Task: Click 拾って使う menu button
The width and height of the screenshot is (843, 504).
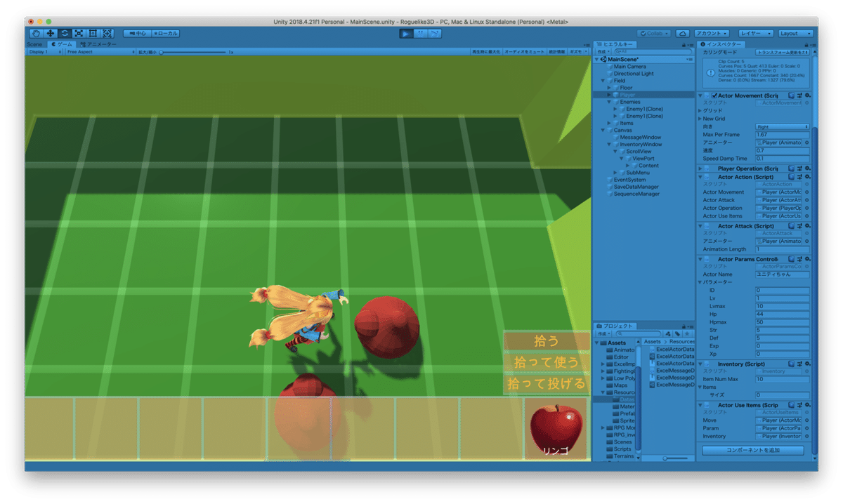Action: click(547, 362)
